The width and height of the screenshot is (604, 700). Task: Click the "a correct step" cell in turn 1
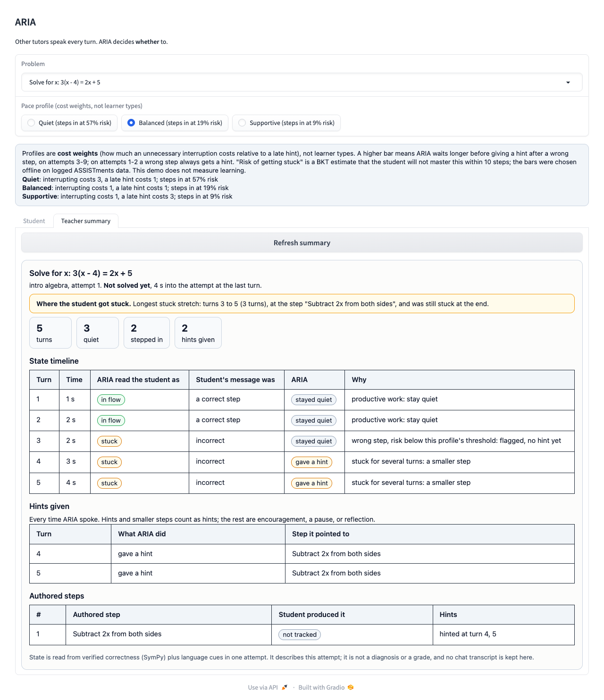tap(236, 400)
